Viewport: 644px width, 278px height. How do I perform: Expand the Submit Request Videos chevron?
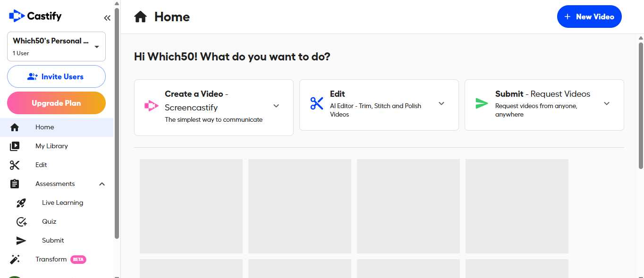[607, 103]
